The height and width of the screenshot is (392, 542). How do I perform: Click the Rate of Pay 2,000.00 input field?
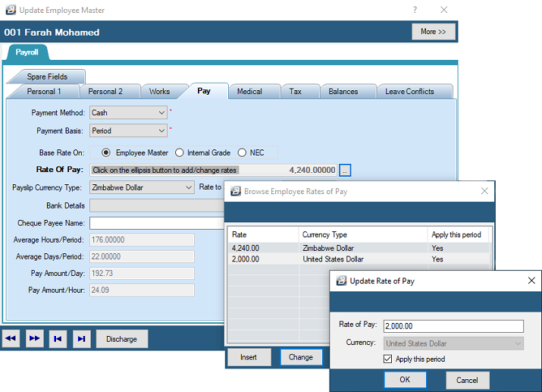click(453, 326)
